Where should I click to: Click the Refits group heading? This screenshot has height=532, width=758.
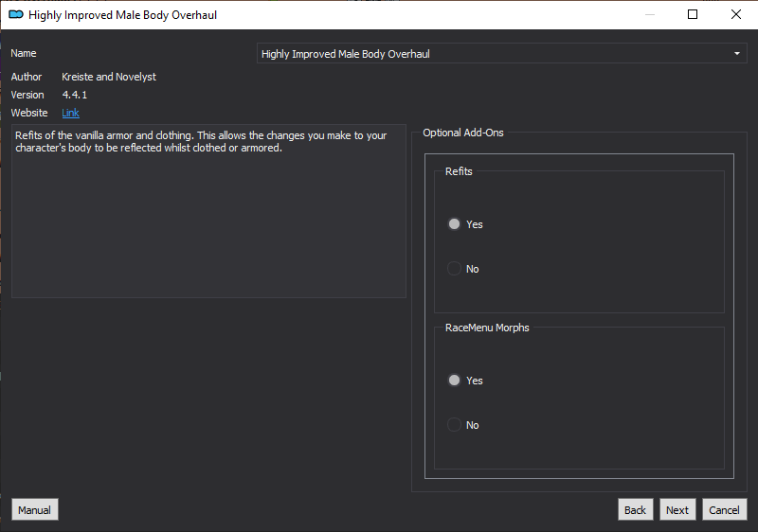point(459,171)
